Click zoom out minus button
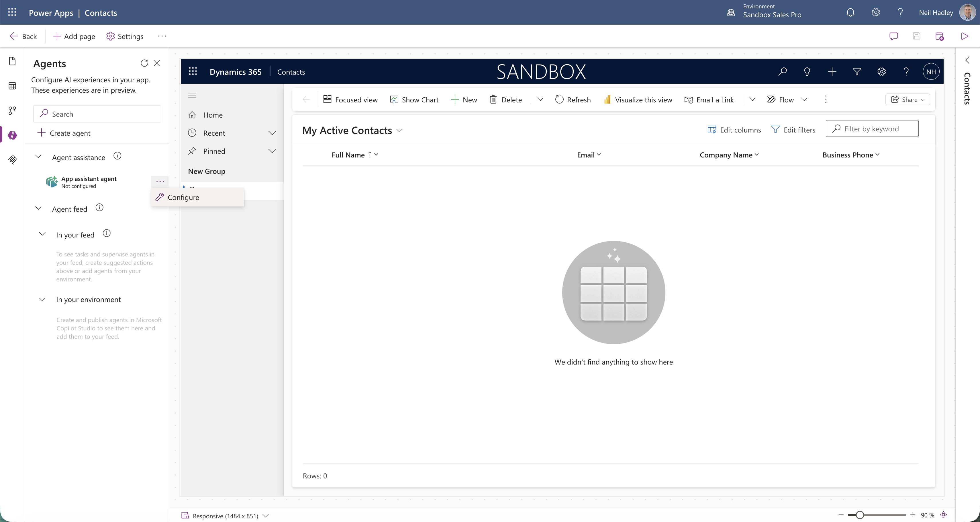Viewport: 980px width, 522px height. 841,515
